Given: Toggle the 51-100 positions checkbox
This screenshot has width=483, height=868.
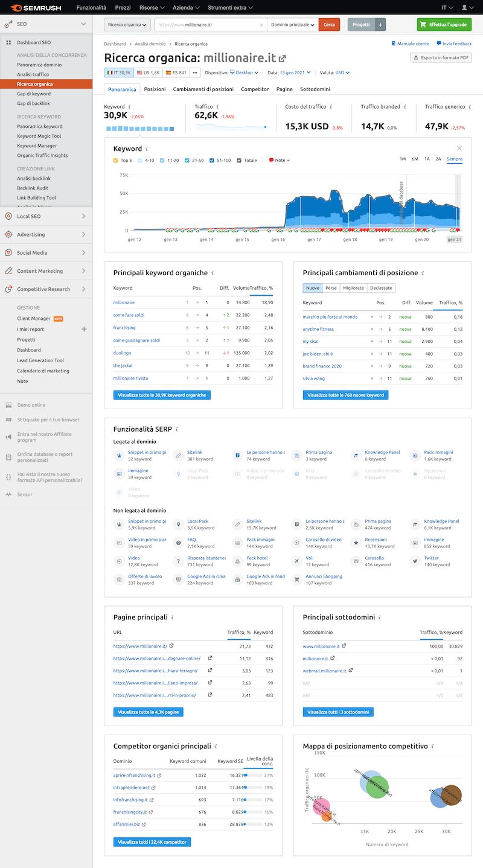Looking at the screenshot, I should pos(213,161).
